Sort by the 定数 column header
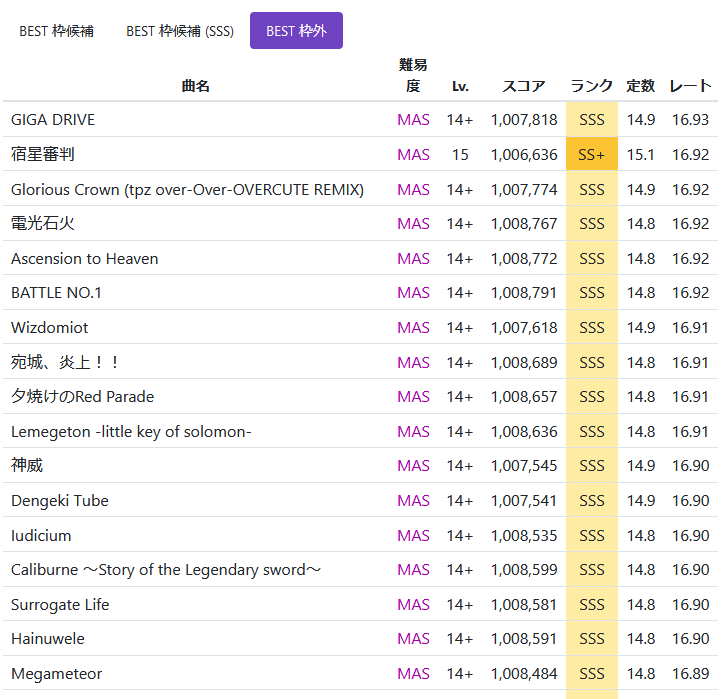 pyautogui.click(x=640, y=86)
